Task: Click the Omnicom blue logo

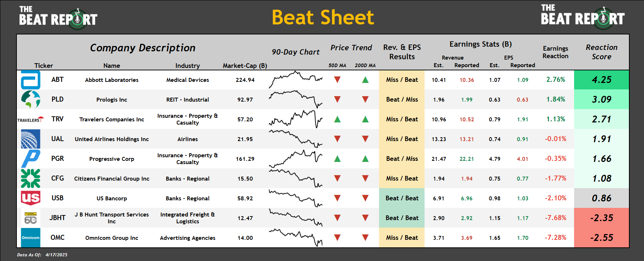Action: [30, 238]
